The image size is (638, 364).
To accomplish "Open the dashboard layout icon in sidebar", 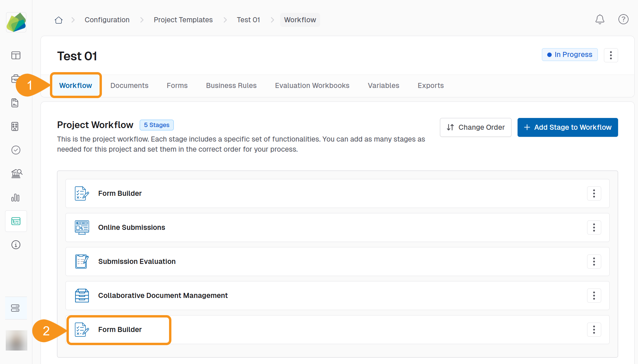I will pos(16,55).
